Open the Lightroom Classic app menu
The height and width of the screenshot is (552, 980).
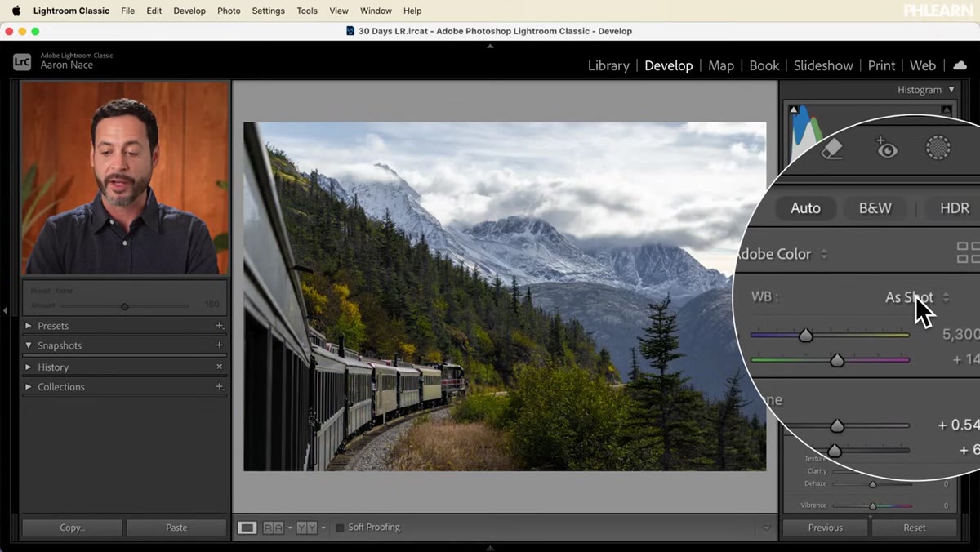[71, 11]
